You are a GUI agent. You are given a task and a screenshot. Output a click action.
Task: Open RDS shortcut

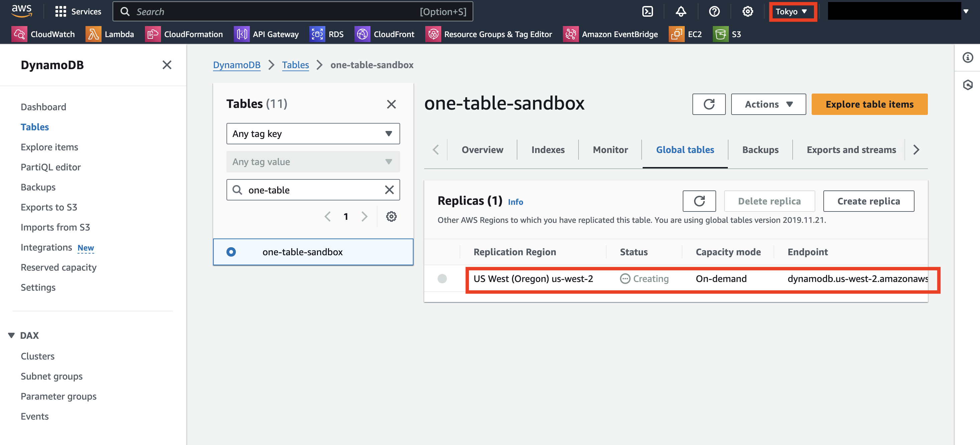(x=326, y=34)
